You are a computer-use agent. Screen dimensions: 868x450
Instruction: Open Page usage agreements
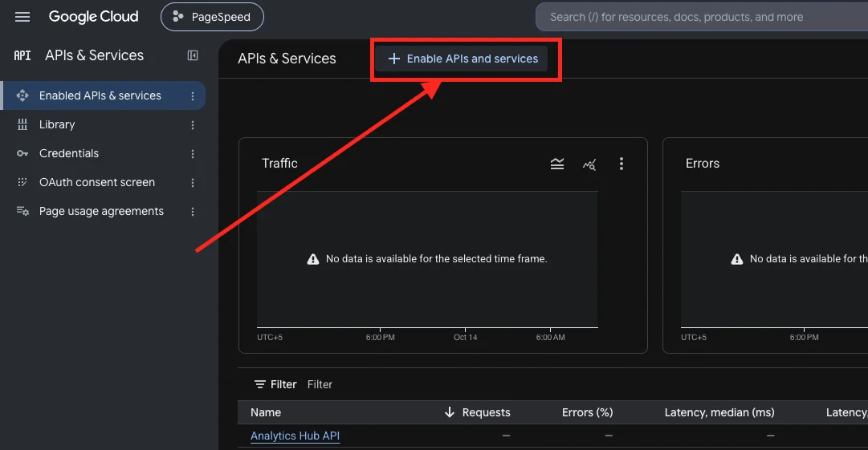101,211
